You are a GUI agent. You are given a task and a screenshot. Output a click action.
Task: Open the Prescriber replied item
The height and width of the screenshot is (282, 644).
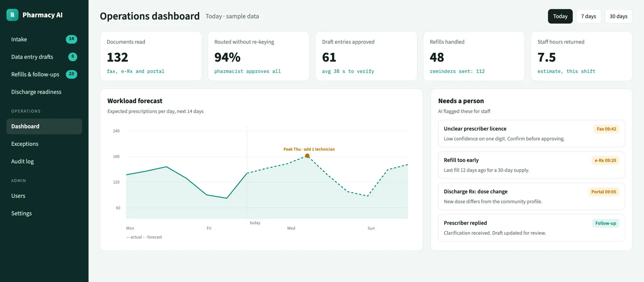point(531,228)
